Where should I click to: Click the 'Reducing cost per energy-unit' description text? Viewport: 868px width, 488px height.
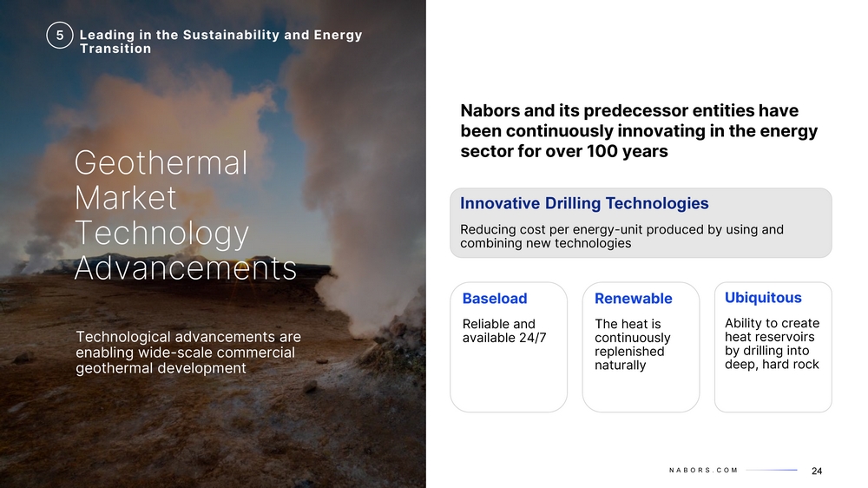point(621,236)
